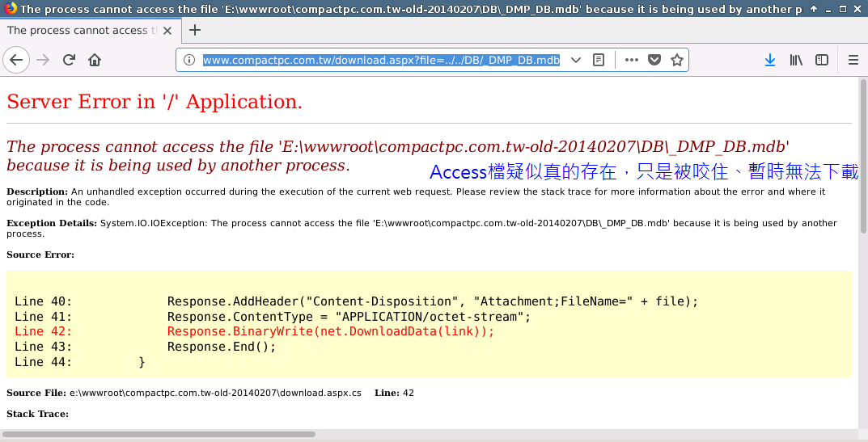This screenshot has width=868, height=442.
Task: Click the 'Server Error in '/' Application.' heading
Action: [x=155, y=102]
